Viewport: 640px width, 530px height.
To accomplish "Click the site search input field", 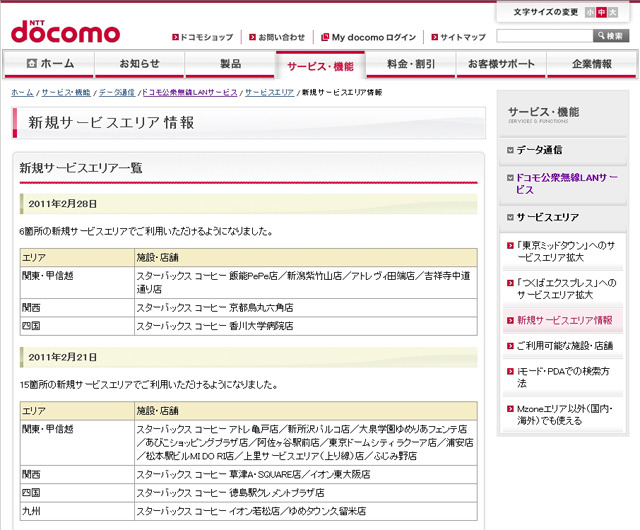I will pos(544,36).
